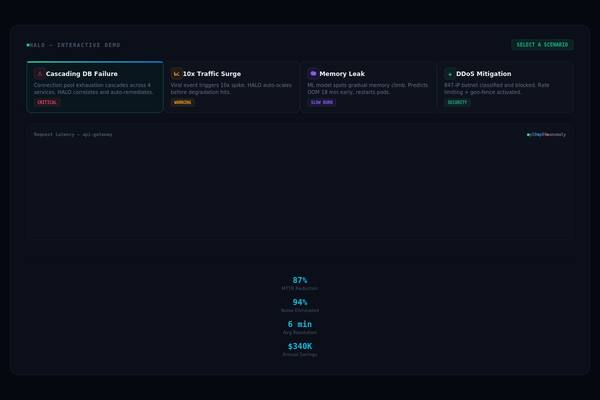Click the green SECURITY badge
The width and height of the screenshot is (600, 400).
coord(457,102)
